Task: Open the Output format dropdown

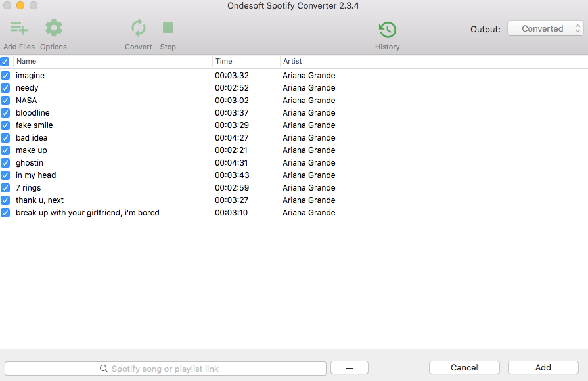Action: tap(545, 28)
